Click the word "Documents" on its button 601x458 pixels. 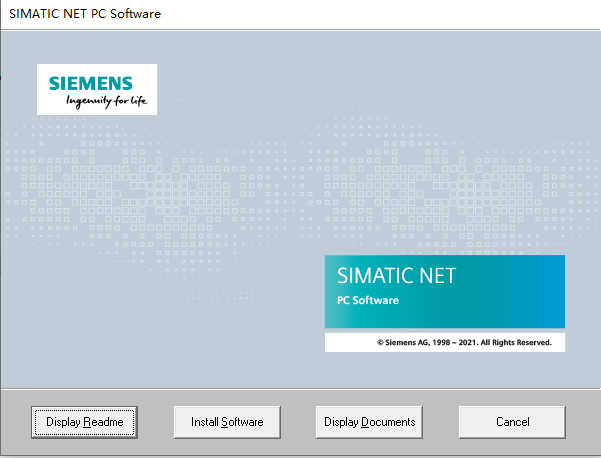(x=388, y=422)
